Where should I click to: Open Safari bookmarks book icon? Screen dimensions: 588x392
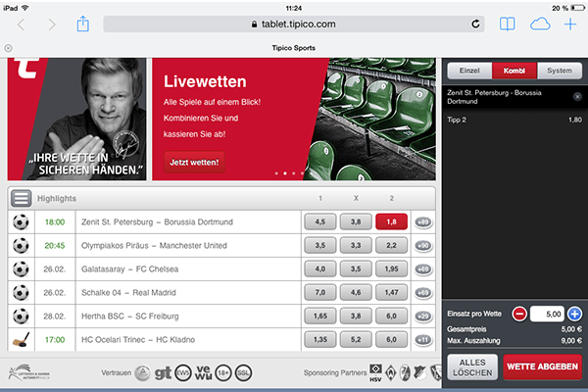507,24
